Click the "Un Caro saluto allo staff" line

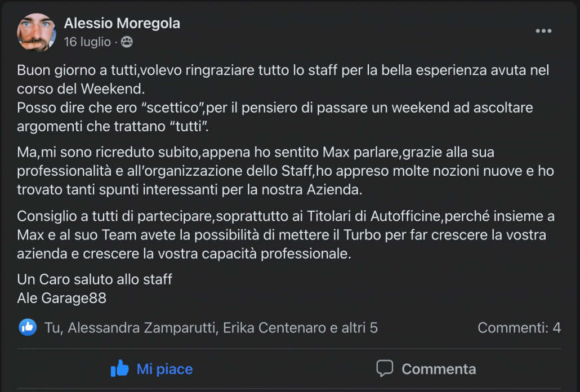pyautogui.click(x=95, y=279)
